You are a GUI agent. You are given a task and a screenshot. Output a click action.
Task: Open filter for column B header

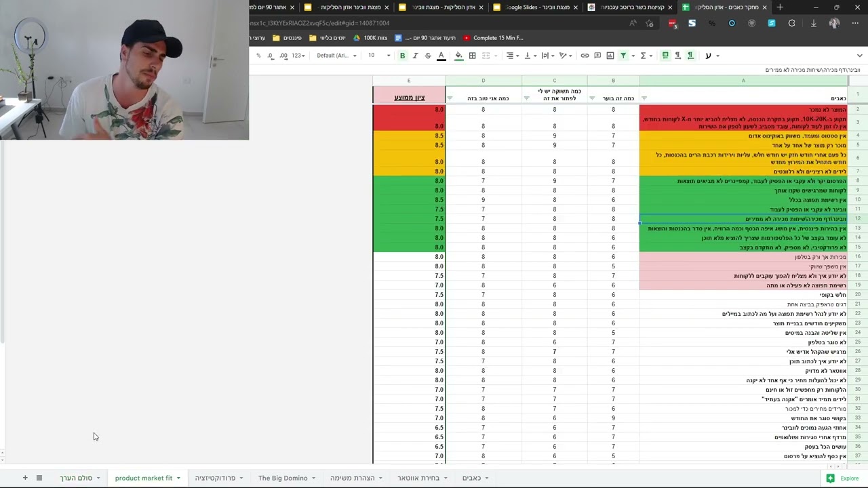tap(592, 98)
